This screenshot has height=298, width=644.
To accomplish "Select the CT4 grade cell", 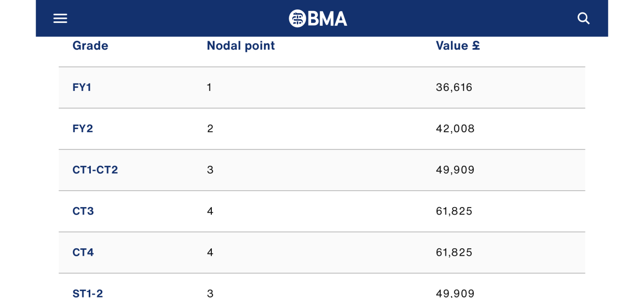I will pos(83,252).
